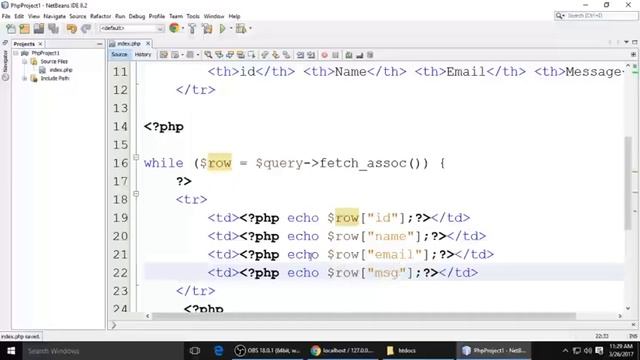Image resolution: width=640 pixels, height=360 pixels.
Task: Close the Projects panel tab
Action: tap(40, 44)
